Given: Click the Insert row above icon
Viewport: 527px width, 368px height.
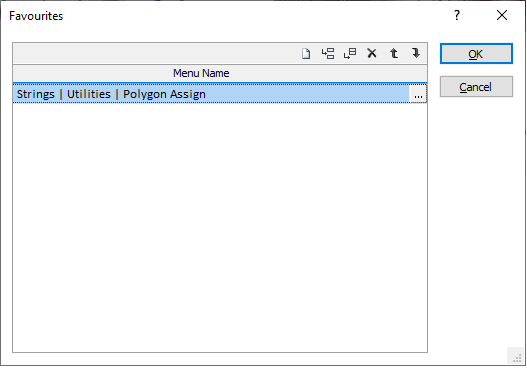Looking at the screenshot, I should coord(328,53).
